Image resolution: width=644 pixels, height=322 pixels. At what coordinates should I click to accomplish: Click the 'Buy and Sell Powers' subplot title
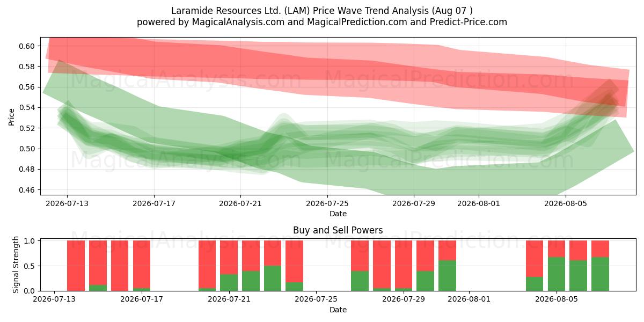(338, 230)
